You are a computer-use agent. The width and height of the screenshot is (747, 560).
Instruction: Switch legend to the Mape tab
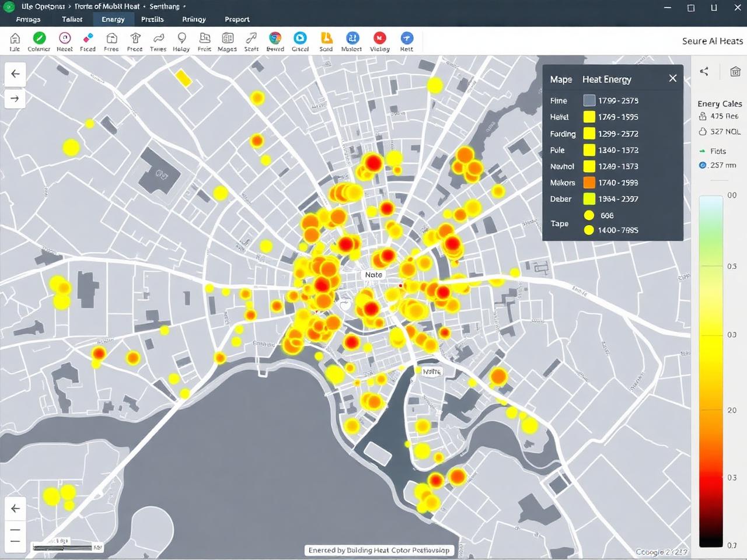pyautogui.click(x=561, y=79)
